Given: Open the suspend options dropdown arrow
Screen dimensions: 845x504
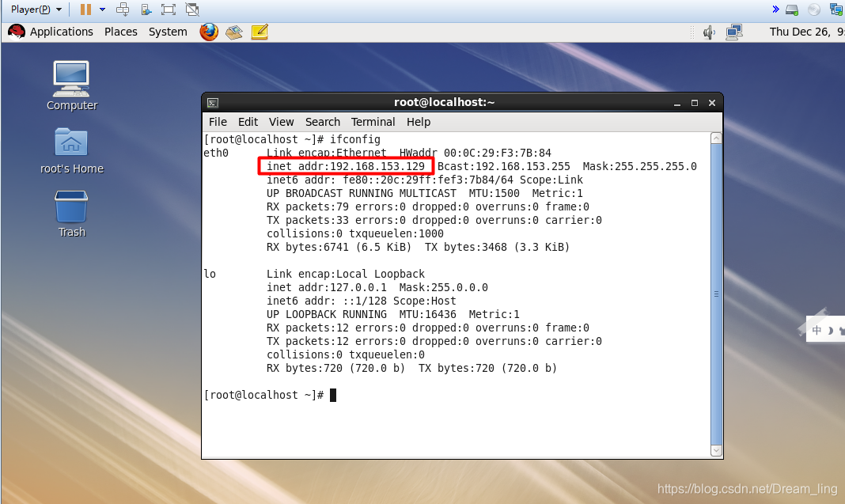Looking at the screenshot, I should tap(102, 9).
